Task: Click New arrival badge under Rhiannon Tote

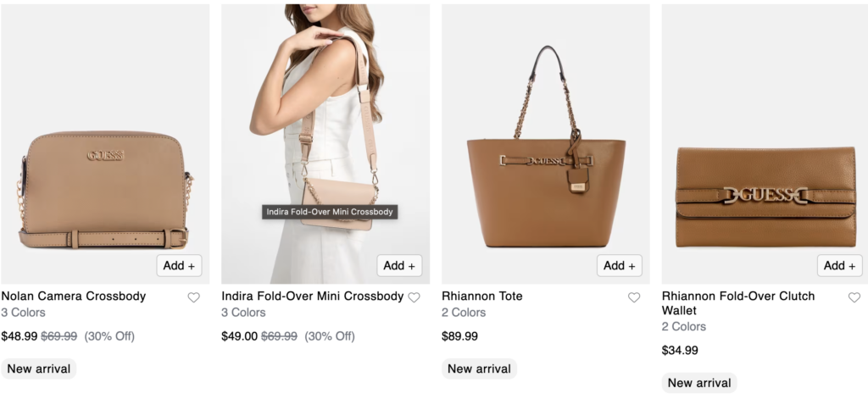Action: pyautogui.click(x=479, y=368)
